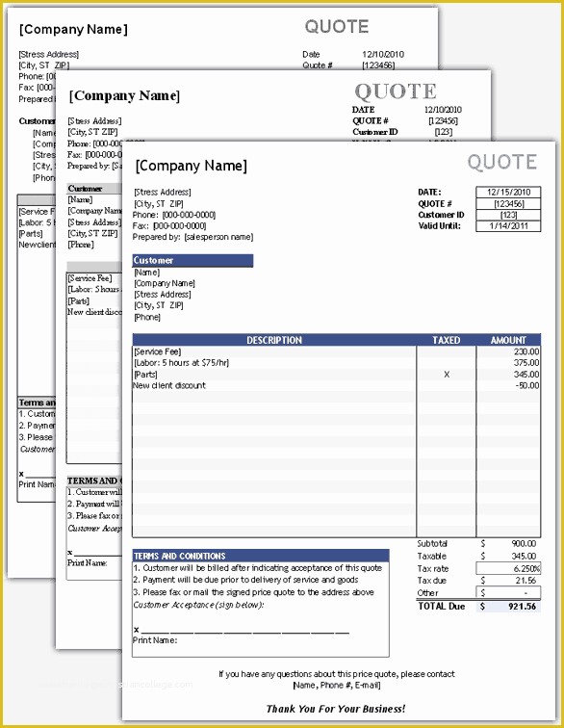This screenshot has width=564, height=728.
Task: Select the [Company Name] heading on front quote
Action: [x=191, y=166]
